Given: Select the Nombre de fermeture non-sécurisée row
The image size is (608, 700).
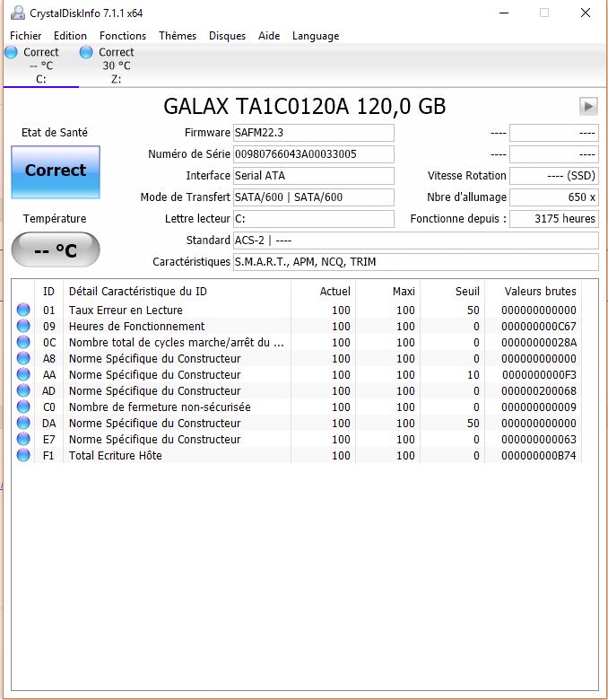Looking at the screenshot, I should coord(297,407).
